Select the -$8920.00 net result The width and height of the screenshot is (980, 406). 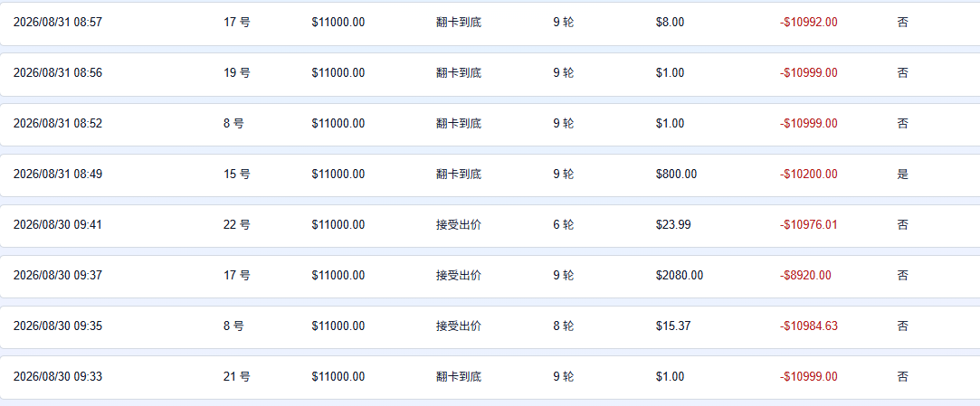coord(805,276)
